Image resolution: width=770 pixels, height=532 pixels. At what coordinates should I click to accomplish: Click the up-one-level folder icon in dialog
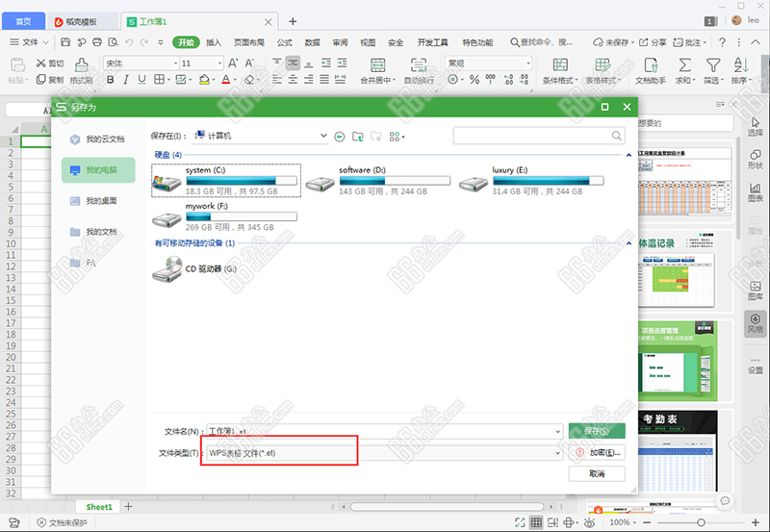[x=357, y=137]
